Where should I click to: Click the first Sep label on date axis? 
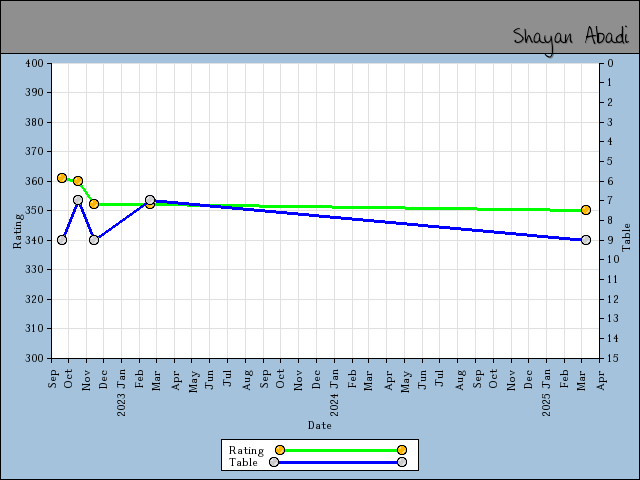52,379
